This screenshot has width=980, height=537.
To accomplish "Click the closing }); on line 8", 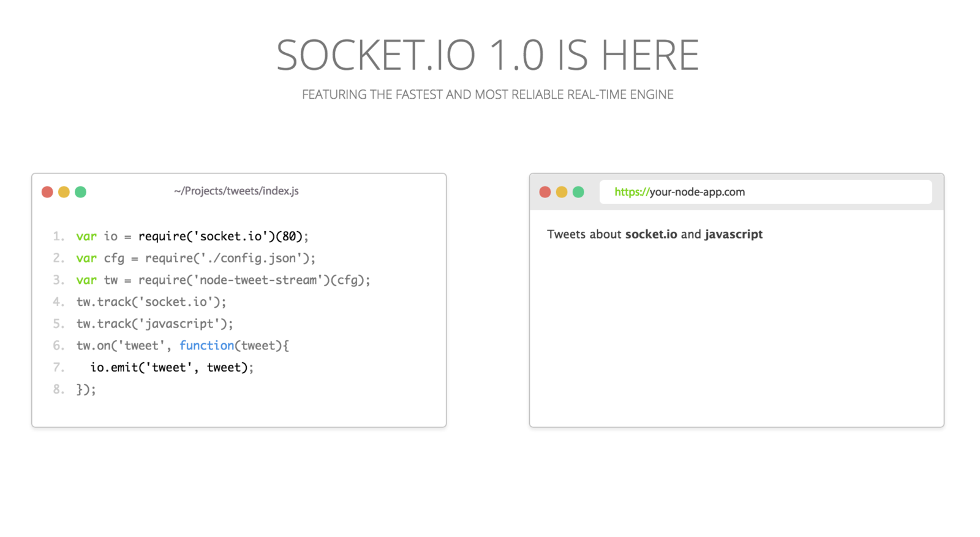I will click(x=86, y=389).
